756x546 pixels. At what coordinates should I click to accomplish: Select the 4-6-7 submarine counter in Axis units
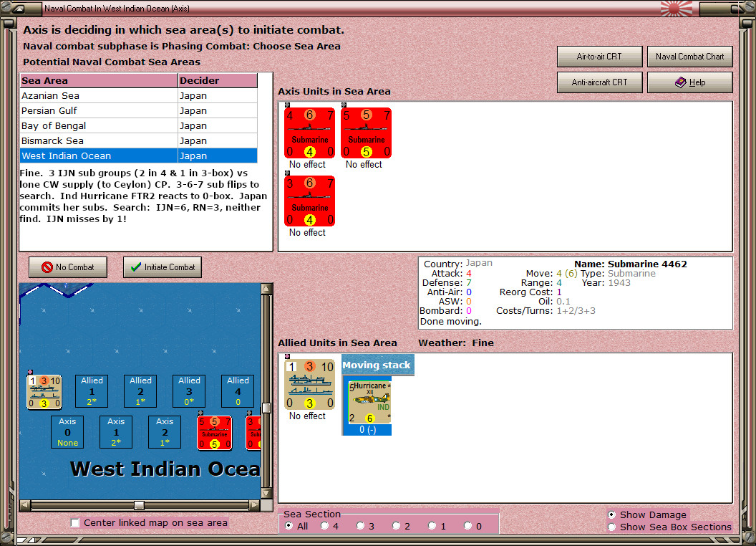pos(309,133)
